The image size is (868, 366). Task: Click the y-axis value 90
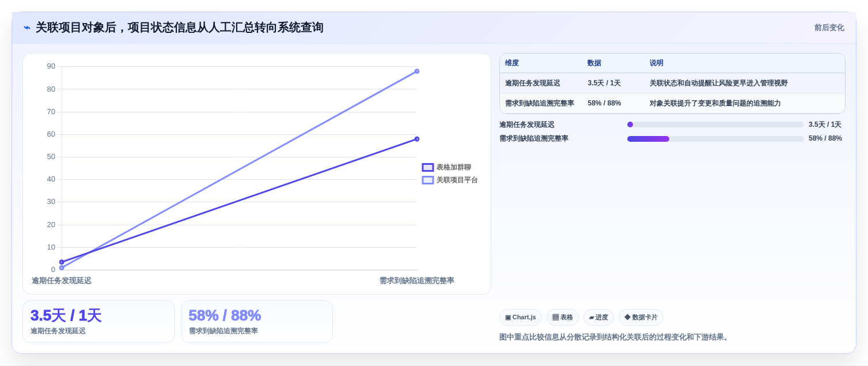pyautogui.click(x=51, y=66)
